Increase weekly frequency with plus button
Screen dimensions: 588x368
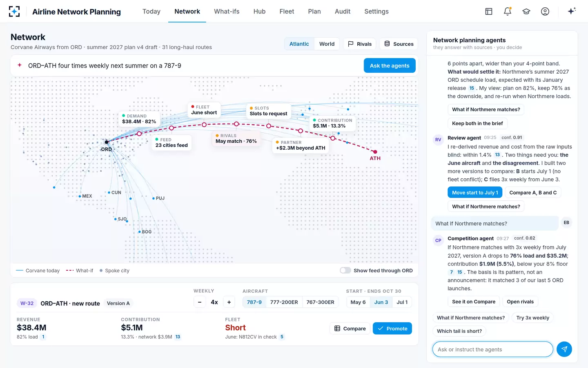tap(229, 302)
